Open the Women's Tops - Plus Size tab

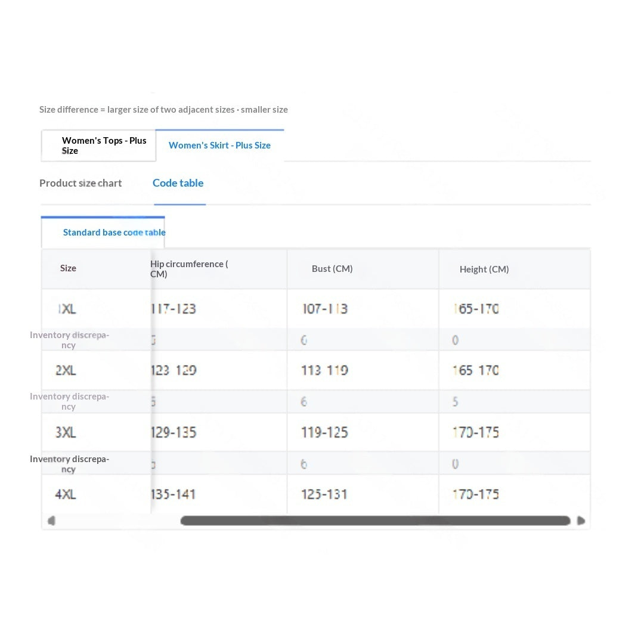[x=98, y=146]
